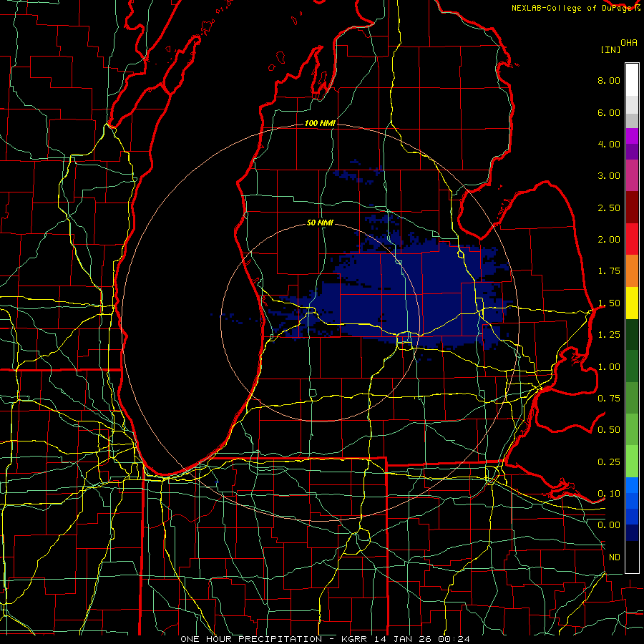Click the 0.25 legend value
The image size is (644, 644).
pyautogui.click(x=609, y=462)
